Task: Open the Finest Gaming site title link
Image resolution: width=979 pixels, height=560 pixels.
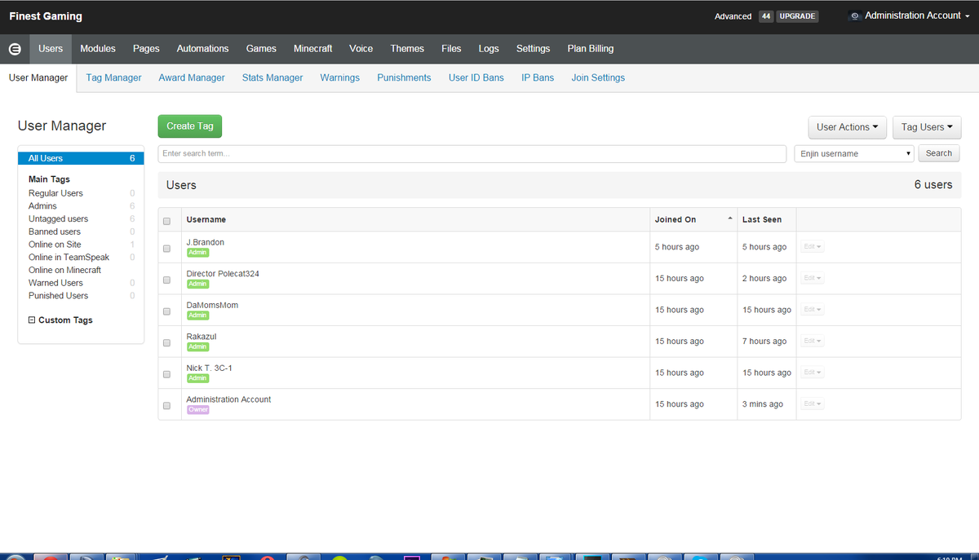Action: pos(46,16)
